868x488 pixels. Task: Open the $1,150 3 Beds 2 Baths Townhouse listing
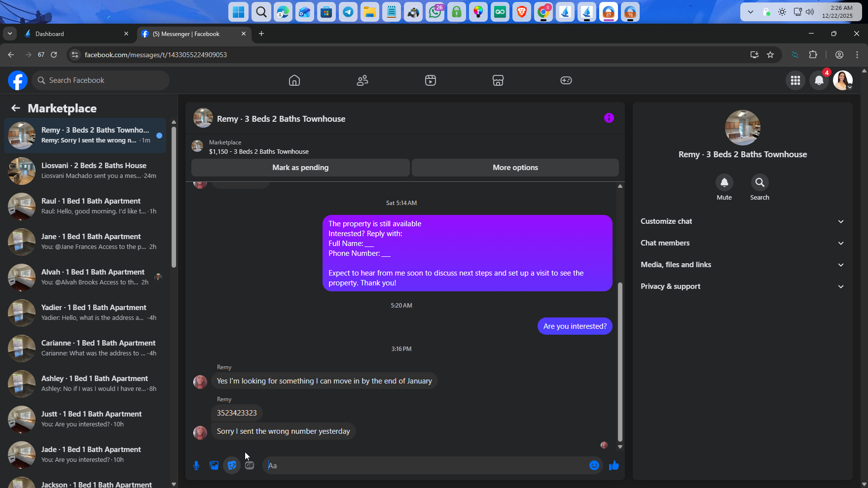pyautogui.click(x=258, y=152)
